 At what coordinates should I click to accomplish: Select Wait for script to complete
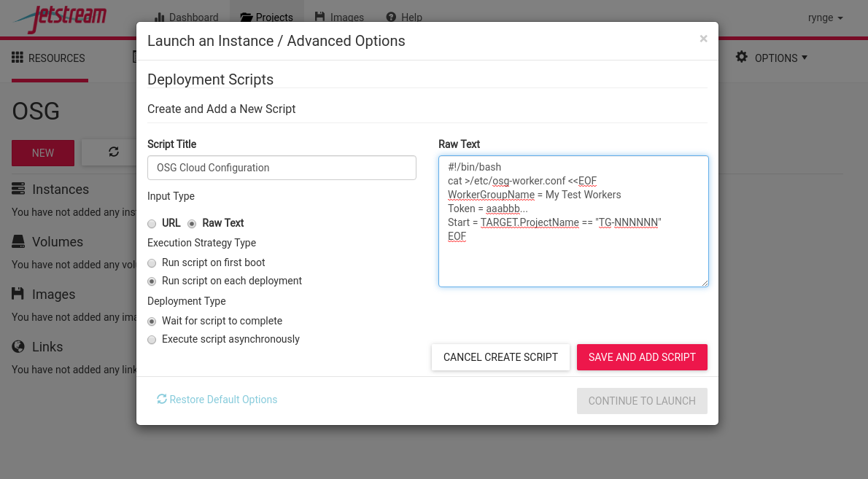152,322
